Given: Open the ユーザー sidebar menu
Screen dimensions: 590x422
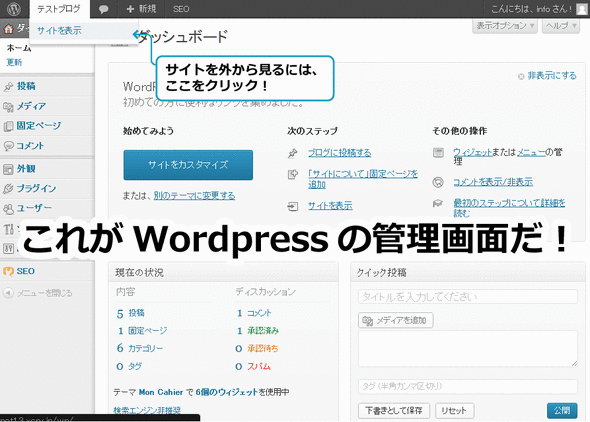Looking at the screenshot, I should click(34, 208).
